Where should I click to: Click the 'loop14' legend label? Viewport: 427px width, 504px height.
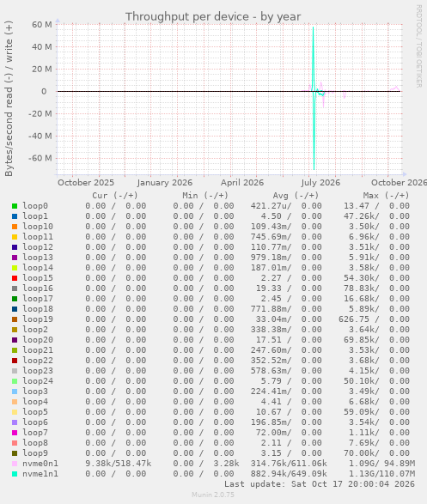click(38, 267)
